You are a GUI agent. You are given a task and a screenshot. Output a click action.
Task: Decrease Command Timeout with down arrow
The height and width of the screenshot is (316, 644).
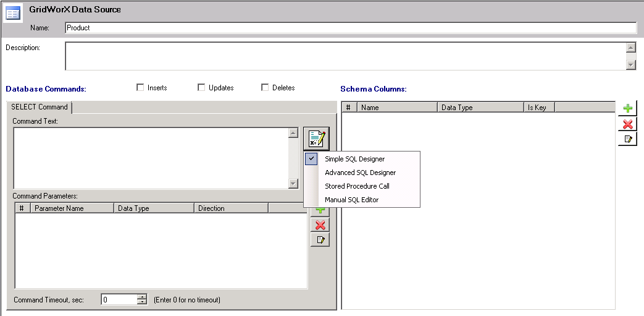(142, 302)
